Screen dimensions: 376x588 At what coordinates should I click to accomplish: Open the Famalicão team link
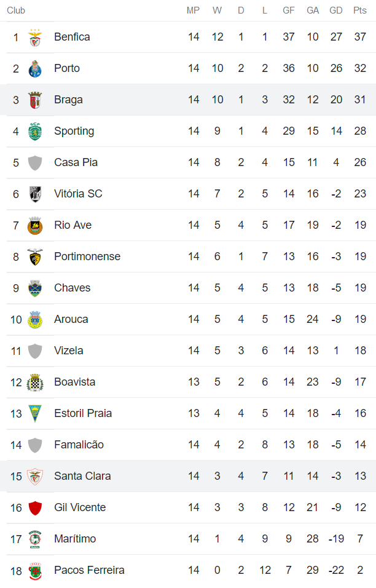tap(79, 445)
